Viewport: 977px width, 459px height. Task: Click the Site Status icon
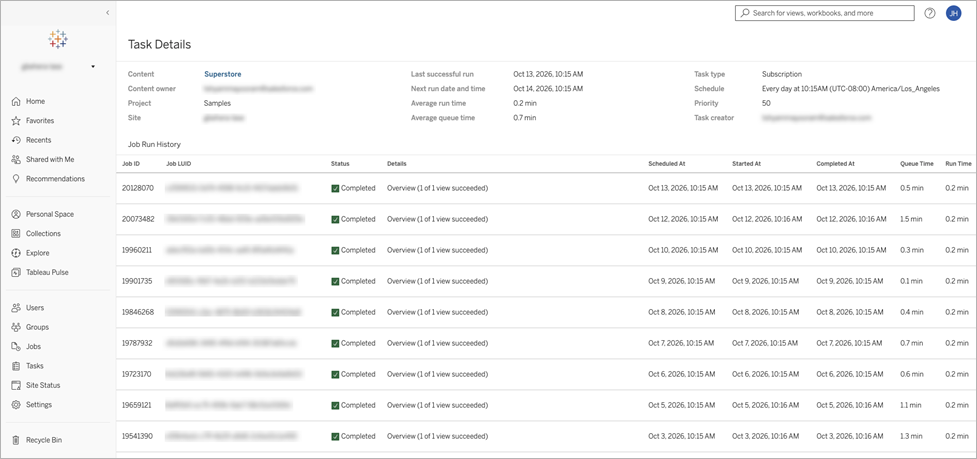(x=16, y=386)
